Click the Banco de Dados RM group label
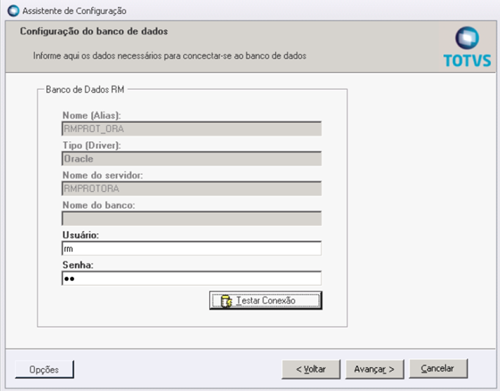Image resolution: width=500 pixels, height=391 pixels. 85,89
